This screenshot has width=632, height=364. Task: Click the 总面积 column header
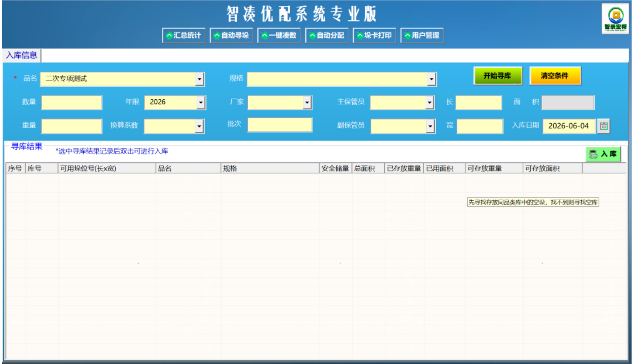368,168
